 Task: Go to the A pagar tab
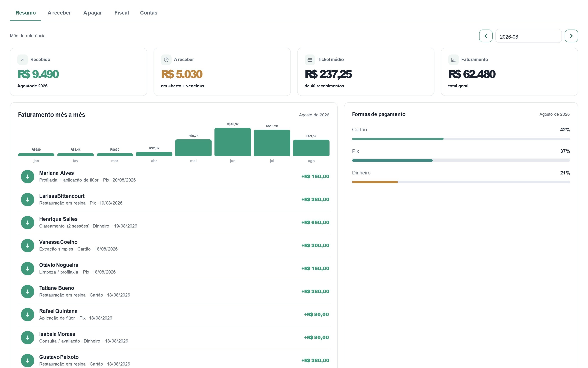click(x=93, y=13)
